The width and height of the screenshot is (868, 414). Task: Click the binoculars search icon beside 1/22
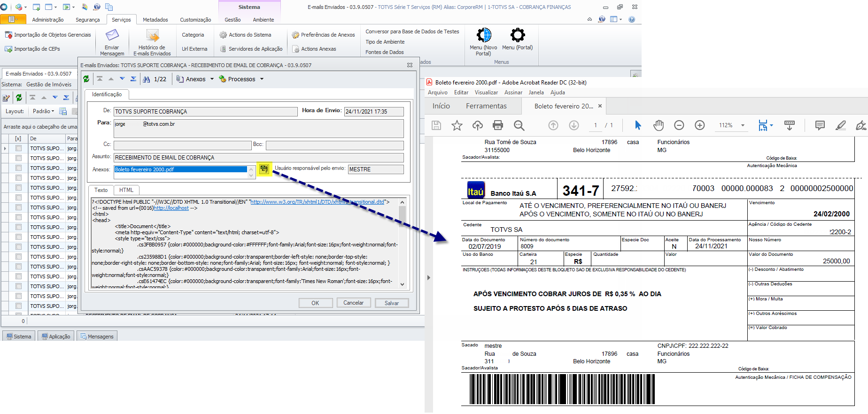[147, 79]
